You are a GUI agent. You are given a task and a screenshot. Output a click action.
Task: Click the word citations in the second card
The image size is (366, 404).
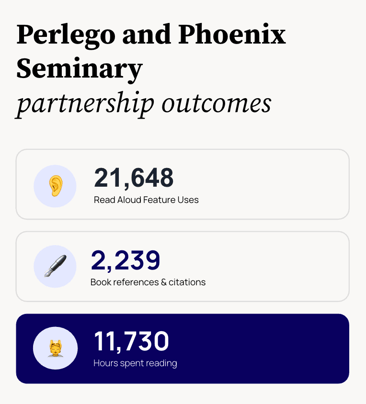[x=187, y=282]
